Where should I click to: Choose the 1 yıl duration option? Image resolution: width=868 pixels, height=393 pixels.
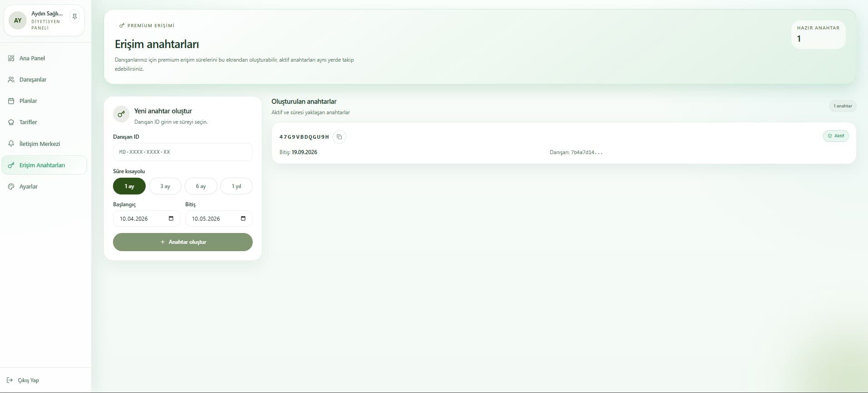click(x=236, y=186)
